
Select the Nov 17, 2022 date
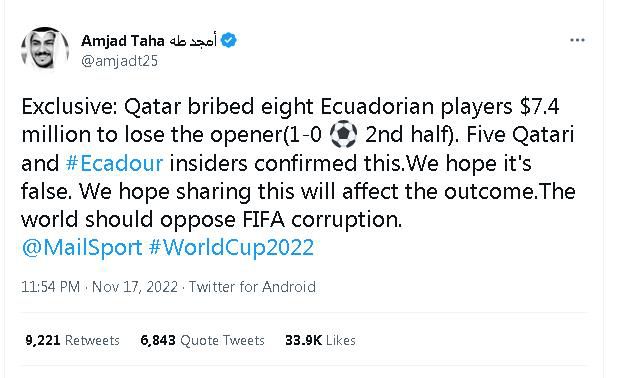(x=135, y=287)
